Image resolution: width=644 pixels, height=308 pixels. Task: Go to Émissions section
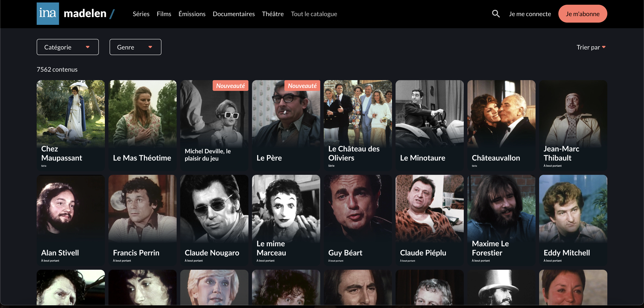click(192, 14)
